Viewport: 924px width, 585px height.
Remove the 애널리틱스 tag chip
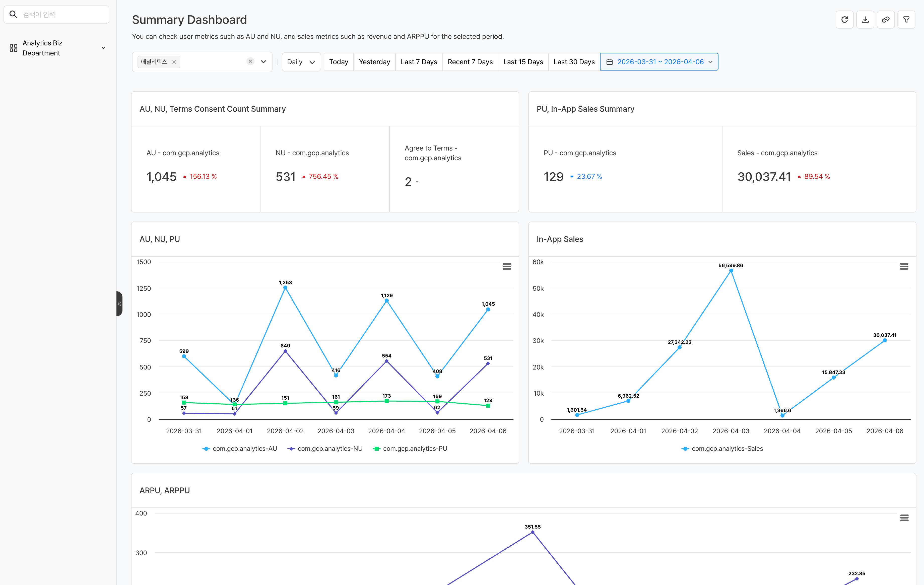pyautogui.click(x=174, y=62)
